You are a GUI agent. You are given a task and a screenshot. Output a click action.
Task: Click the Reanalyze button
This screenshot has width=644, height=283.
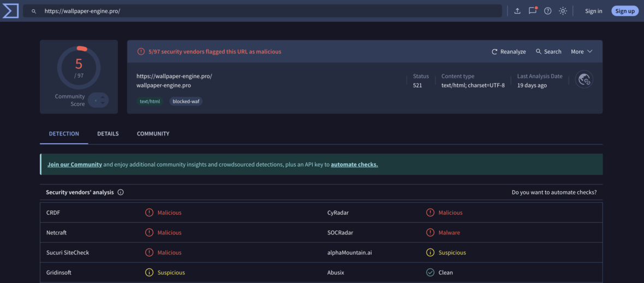click(x=509, y=51)
